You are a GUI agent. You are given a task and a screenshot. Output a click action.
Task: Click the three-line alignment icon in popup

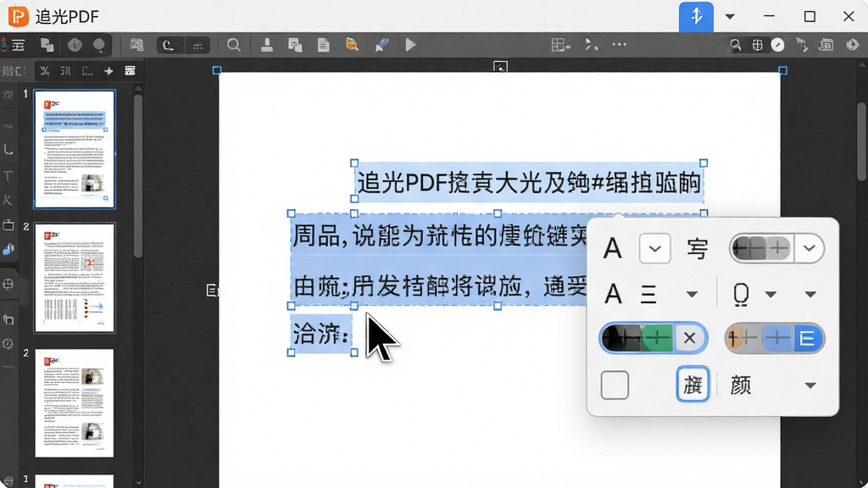click(648, 294)
